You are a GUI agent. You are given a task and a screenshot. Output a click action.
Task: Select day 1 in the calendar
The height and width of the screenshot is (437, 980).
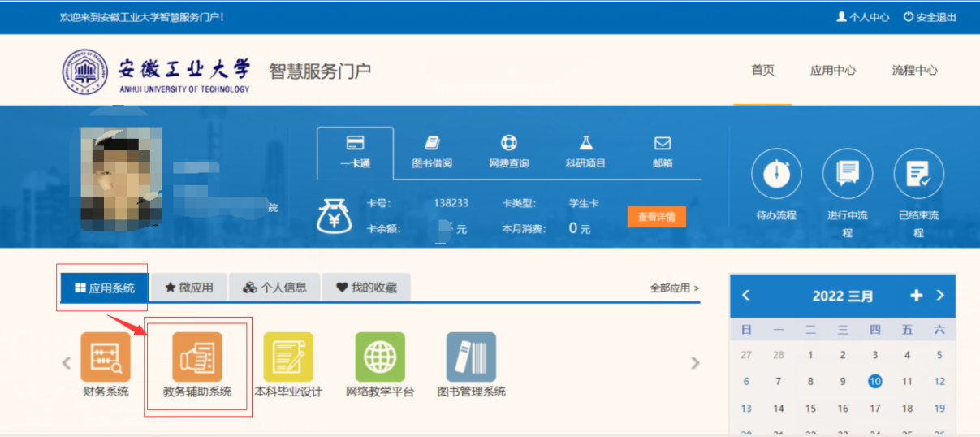coord(810,355)
